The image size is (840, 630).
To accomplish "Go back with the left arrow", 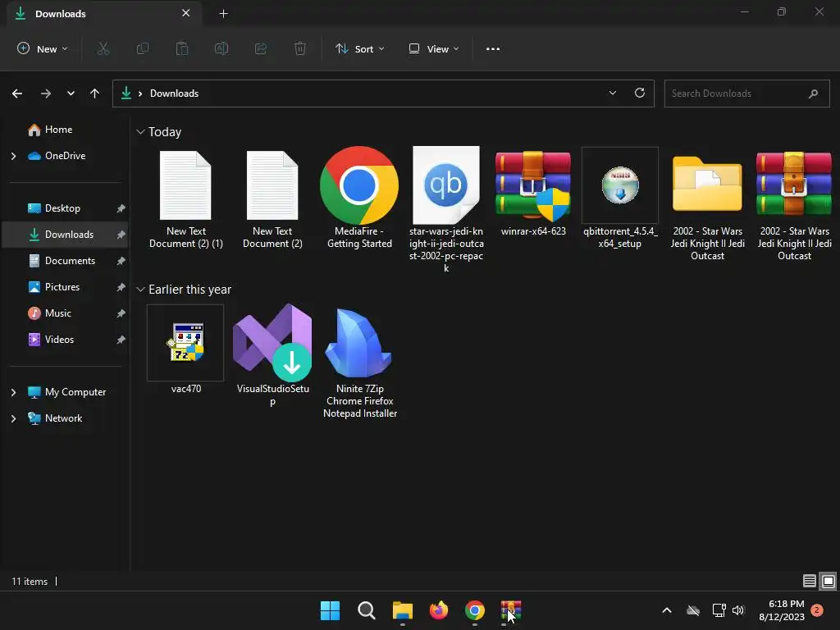I will coord(17,94).
